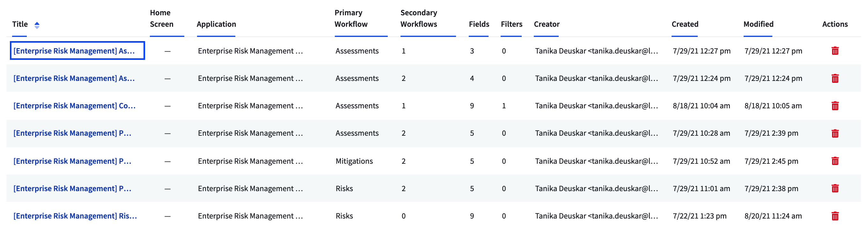Screen dimensions: 868x230
Task: Delete the Mitigations workflow row using its trash icon
Action: click(x=835, y=161)
